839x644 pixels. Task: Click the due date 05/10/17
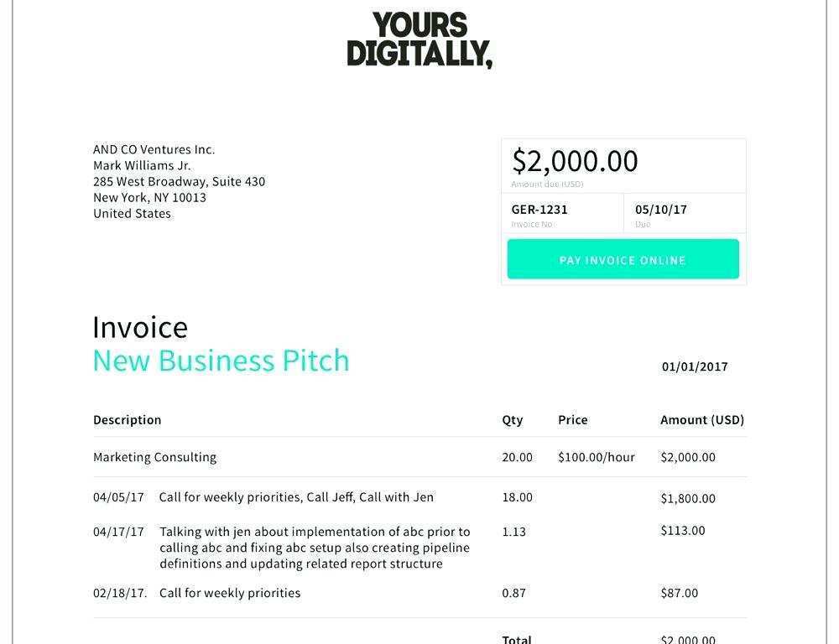[661, 209]
